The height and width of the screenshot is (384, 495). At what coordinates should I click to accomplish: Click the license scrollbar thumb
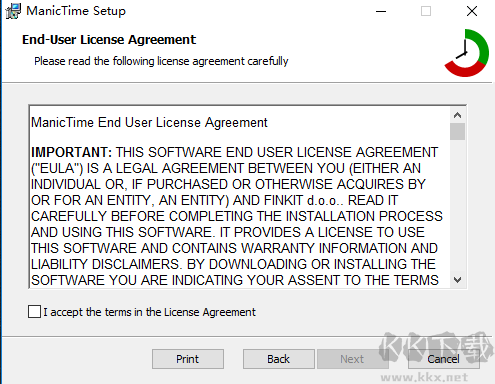point(457,132)
